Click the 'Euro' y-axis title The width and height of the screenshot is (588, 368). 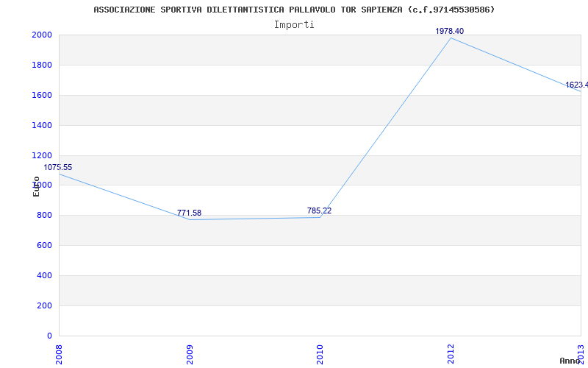click(36, 186)
